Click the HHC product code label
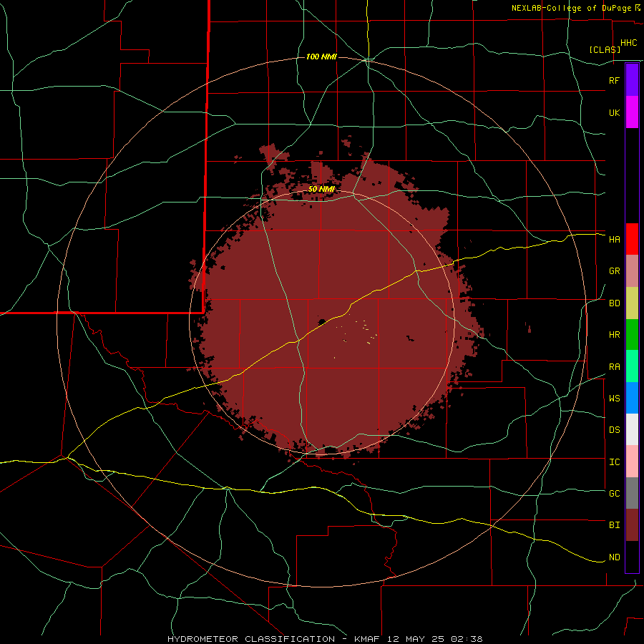The height and width of the screenshot is (644, 644). pos(629,43)
